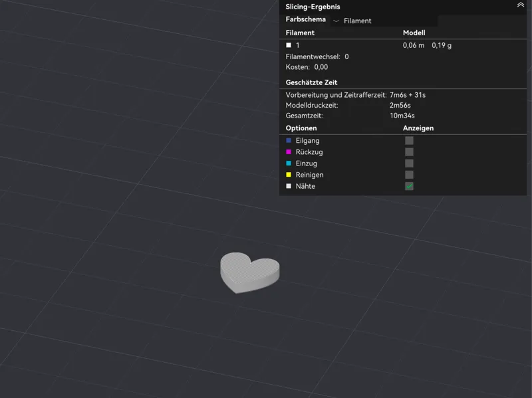Enable Rückzug display checkbox
Image resolution: width=532 pixels, height=398 pixels.
[x=409, y=152]
